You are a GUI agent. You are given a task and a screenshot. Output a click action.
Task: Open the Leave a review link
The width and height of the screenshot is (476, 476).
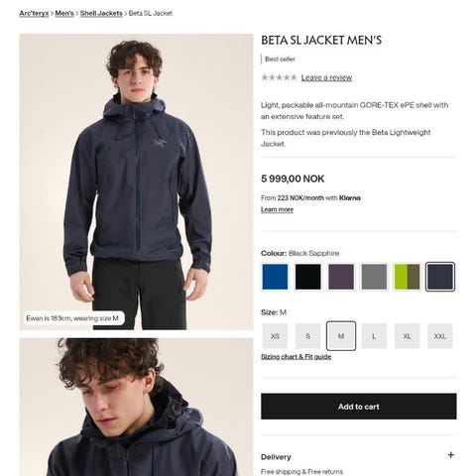[x=326, y=77]
